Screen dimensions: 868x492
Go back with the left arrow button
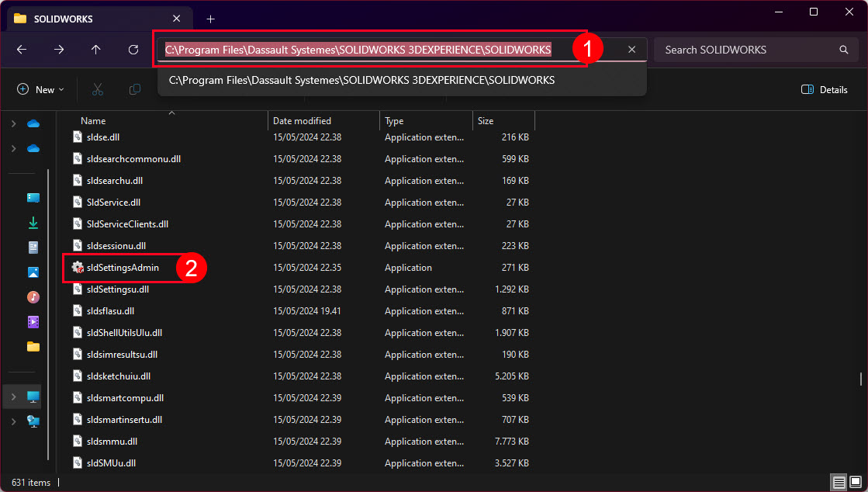click(x=22, y=50)
